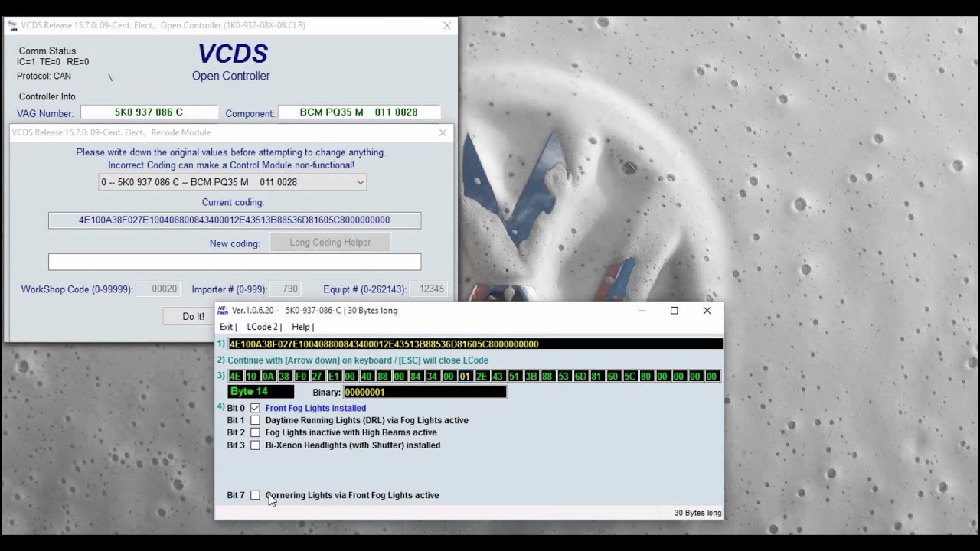Select byte cell 81

[597, 376]
